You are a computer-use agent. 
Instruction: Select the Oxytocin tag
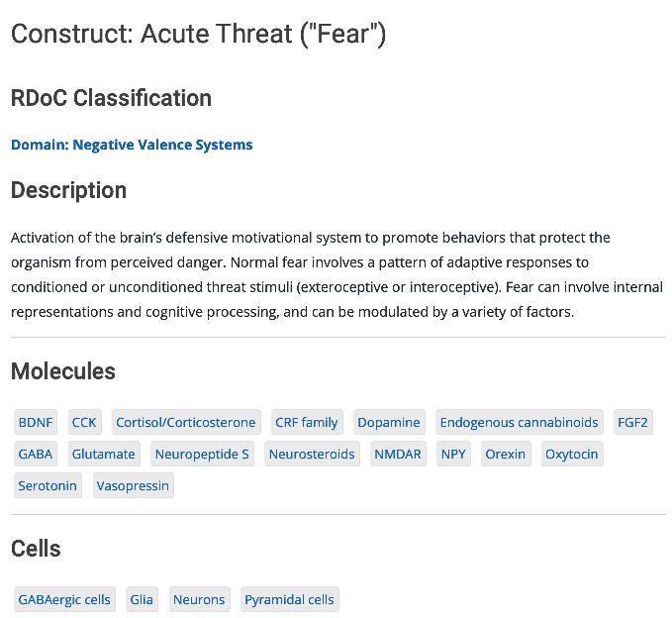click(x=572, y=455)
